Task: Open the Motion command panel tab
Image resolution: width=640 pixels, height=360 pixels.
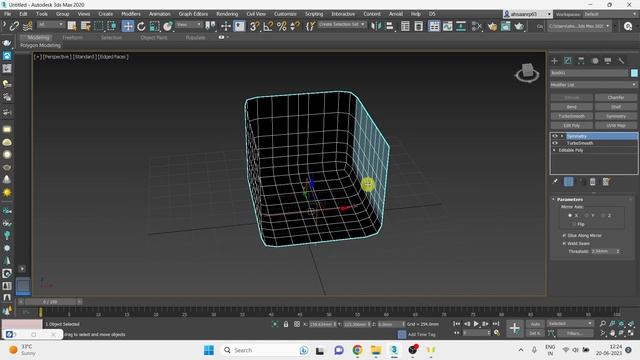Action: (595, 60)
